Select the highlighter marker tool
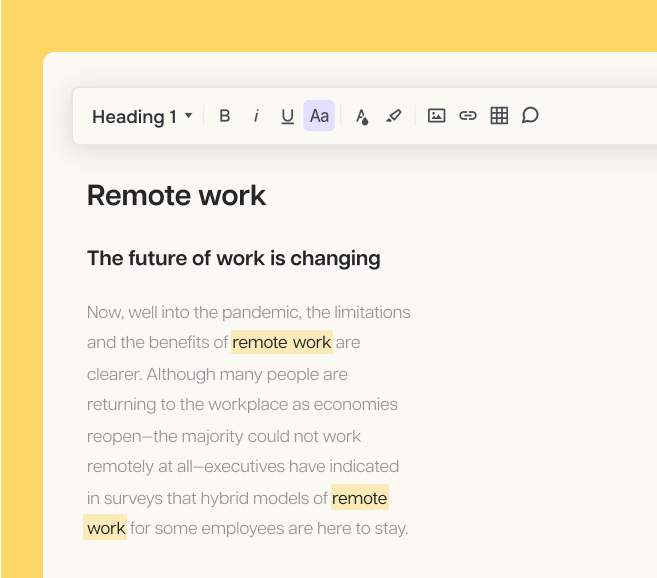Screen dimensions: 657x578 (394, 116)
